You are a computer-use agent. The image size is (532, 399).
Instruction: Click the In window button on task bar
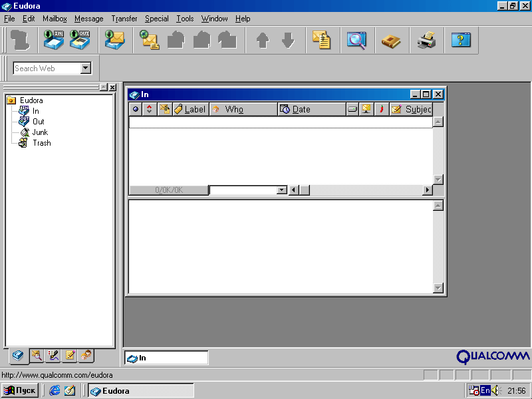[x=166, y=358]
